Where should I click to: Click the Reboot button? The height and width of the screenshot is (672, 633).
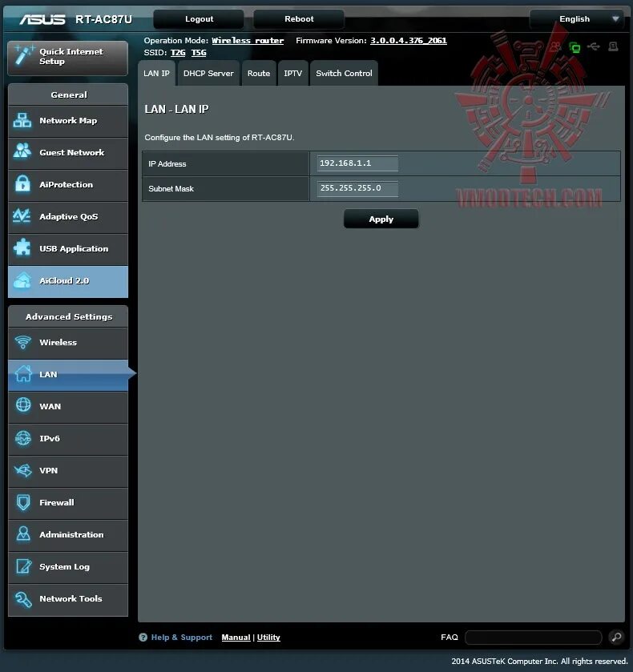(x=299, y=19)
